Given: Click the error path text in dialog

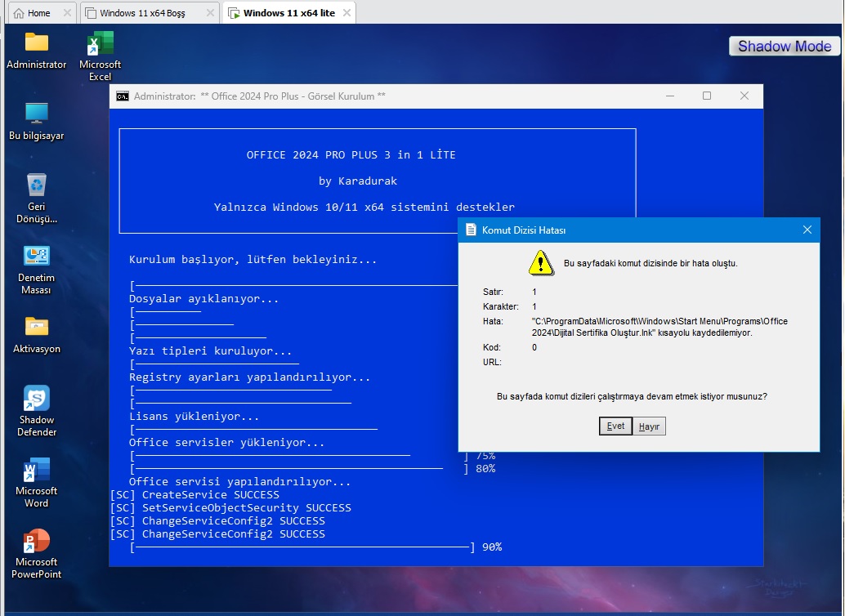Looking at the screenshot, I should coord(659,327).
